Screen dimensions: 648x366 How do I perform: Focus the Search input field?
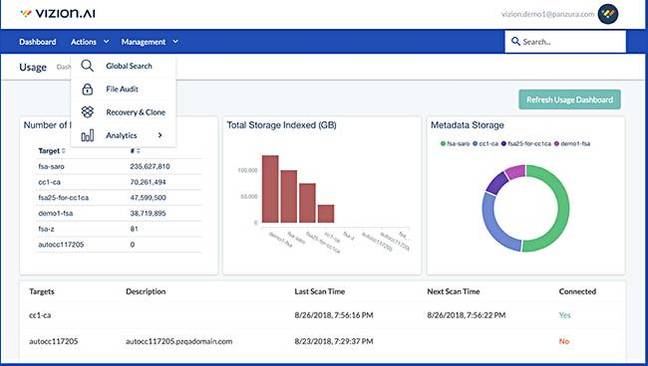[565, 42]
